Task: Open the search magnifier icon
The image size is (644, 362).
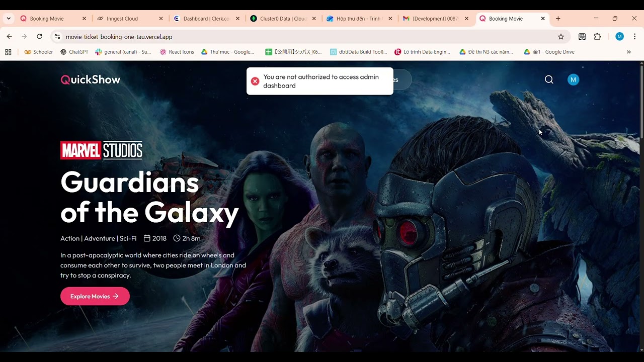Action: click(x=549, y=79)
